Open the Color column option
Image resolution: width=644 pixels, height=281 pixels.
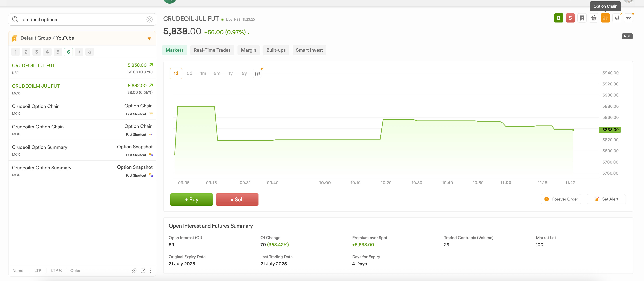(x=75, y=271)
